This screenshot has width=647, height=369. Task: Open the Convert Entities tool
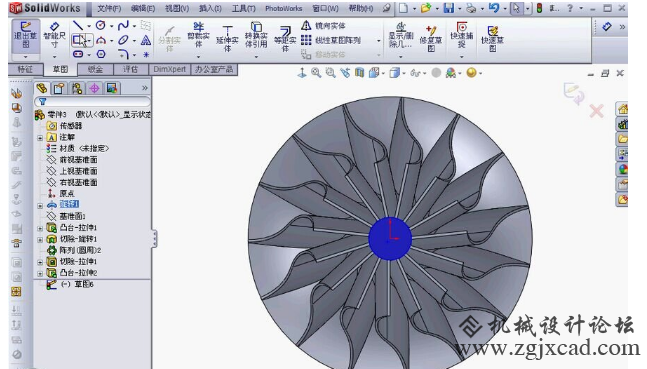tap(256, 35)
